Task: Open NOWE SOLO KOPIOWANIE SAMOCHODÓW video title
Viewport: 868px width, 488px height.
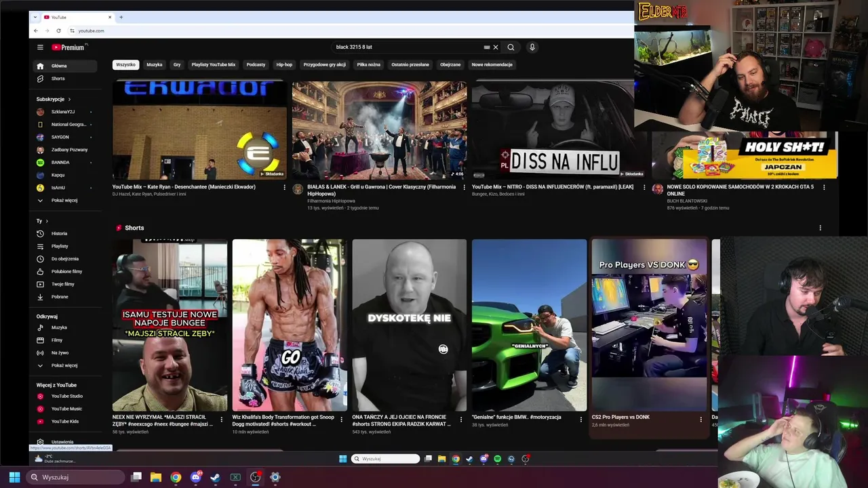Action: pyautogui.click(x=740, y=190)
